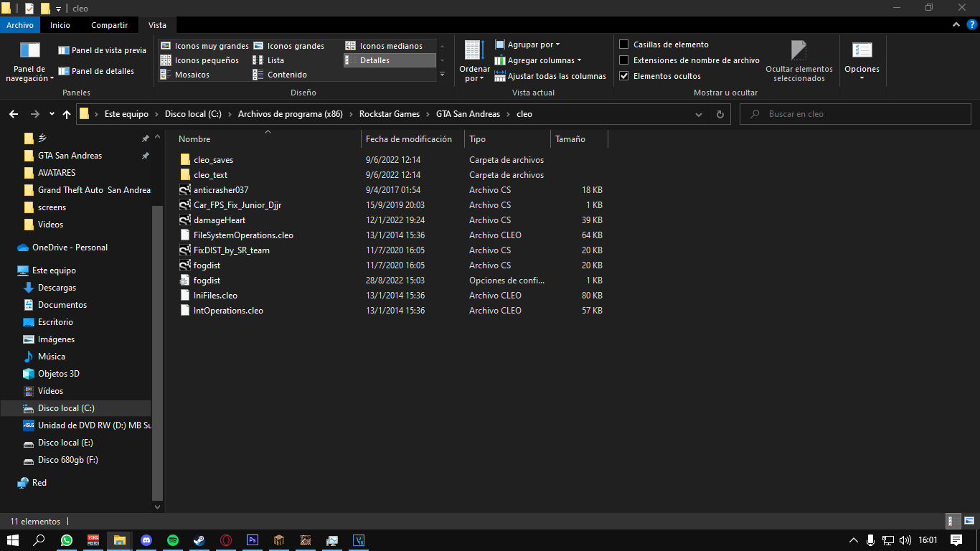Collapse the ribbon with the chevron

956,25
